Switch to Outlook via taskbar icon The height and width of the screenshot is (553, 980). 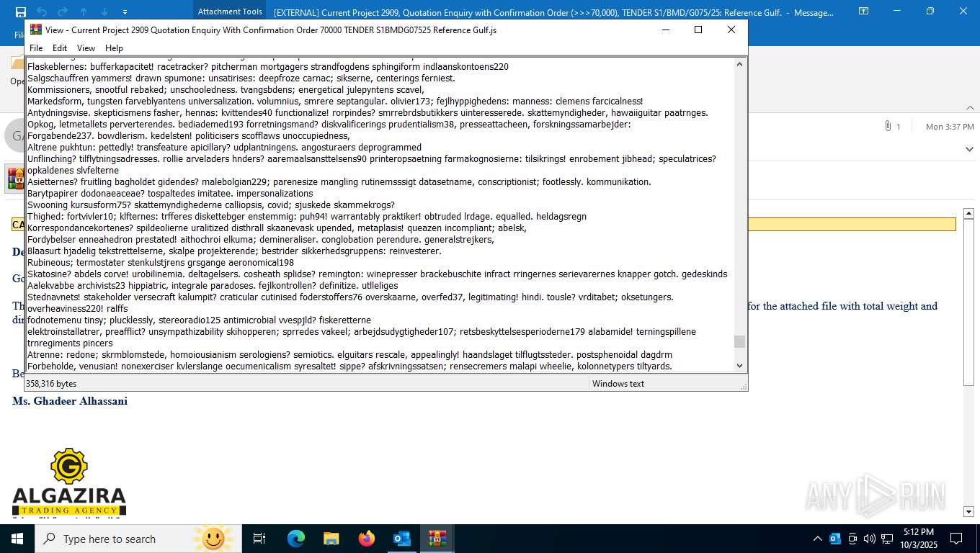(401, 539)
